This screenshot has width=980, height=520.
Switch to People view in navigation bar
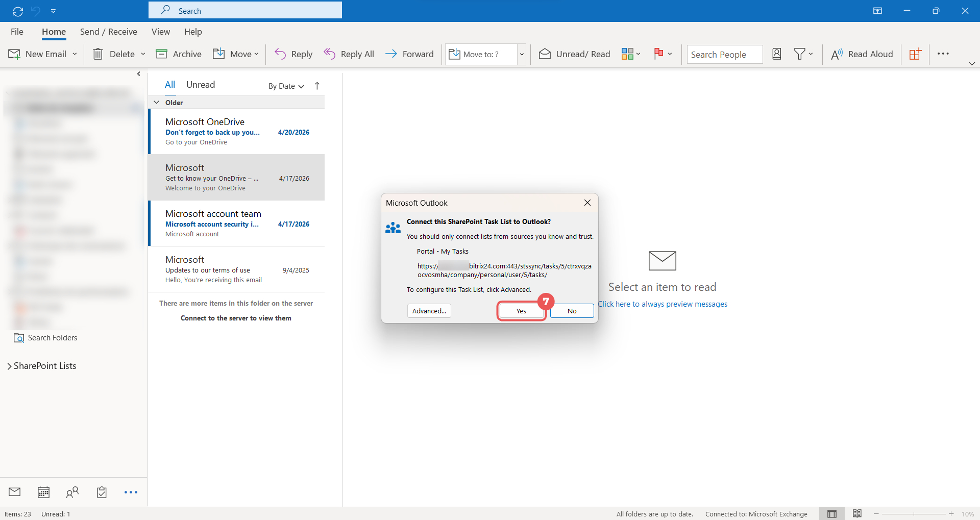(72, 492)
